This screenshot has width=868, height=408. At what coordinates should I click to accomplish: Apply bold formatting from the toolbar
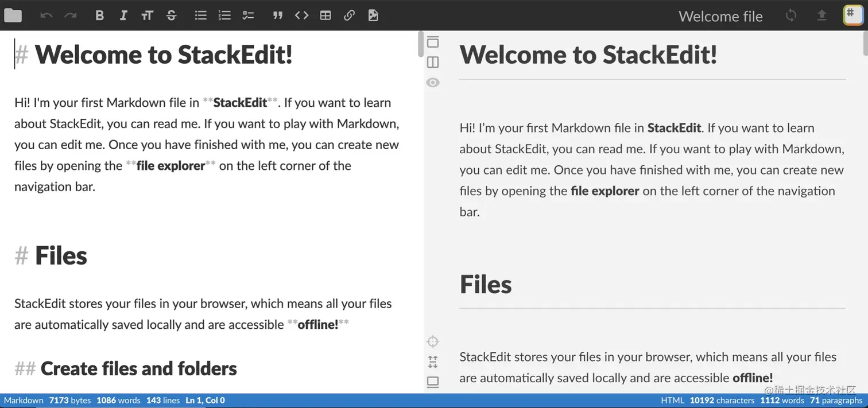click(99, 15)
